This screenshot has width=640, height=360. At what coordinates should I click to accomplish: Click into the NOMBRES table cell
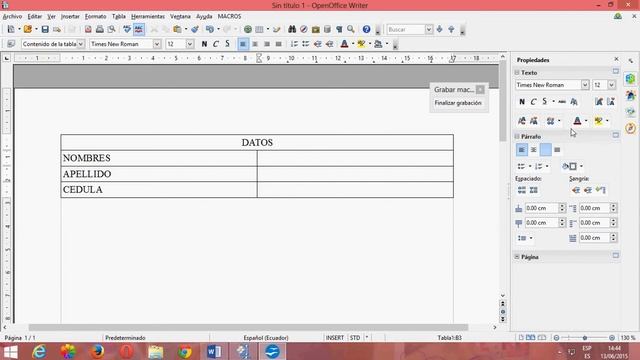coord(159,158)
